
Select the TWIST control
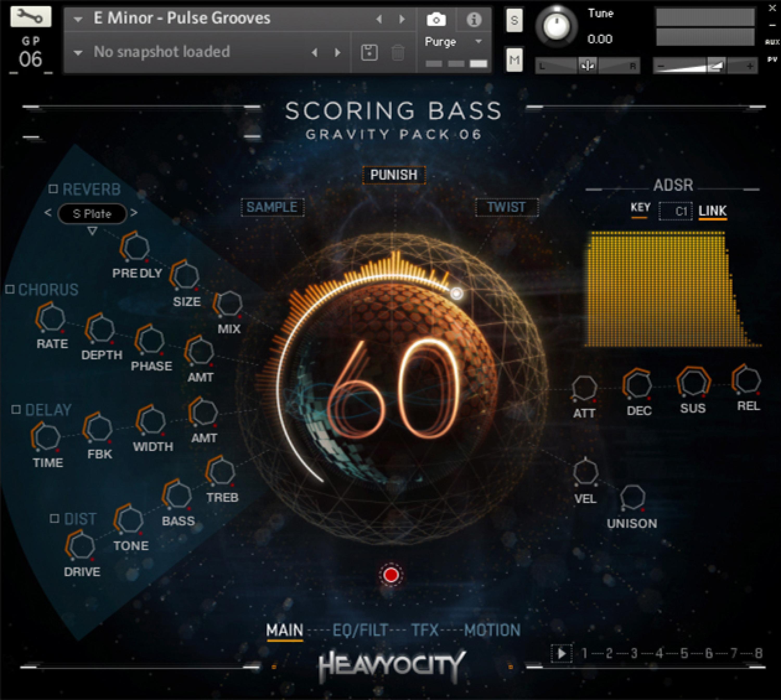pyautogui.click(x=507, y=207)
